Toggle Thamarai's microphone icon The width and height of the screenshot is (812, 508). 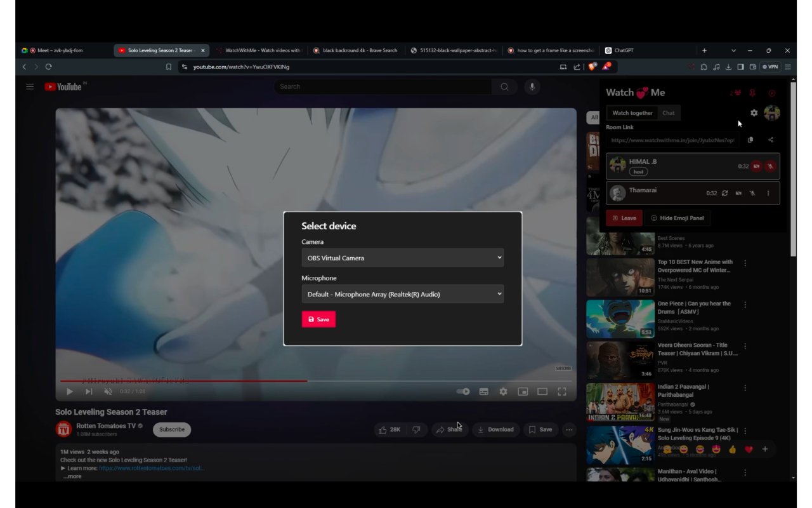(x=752, y=193)
